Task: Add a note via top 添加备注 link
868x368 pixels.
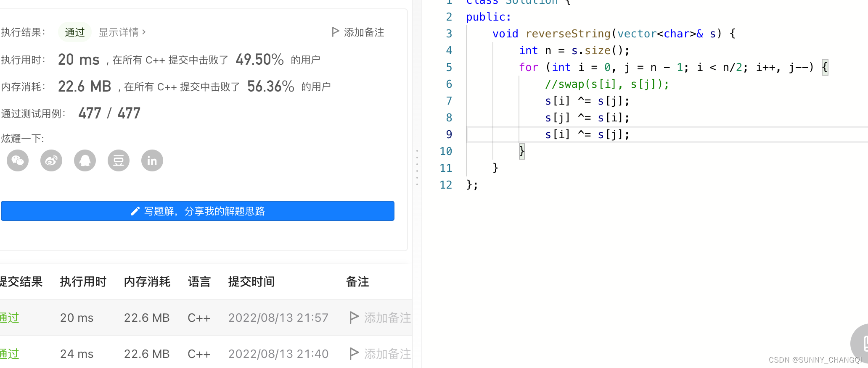Action: (364, 32)
